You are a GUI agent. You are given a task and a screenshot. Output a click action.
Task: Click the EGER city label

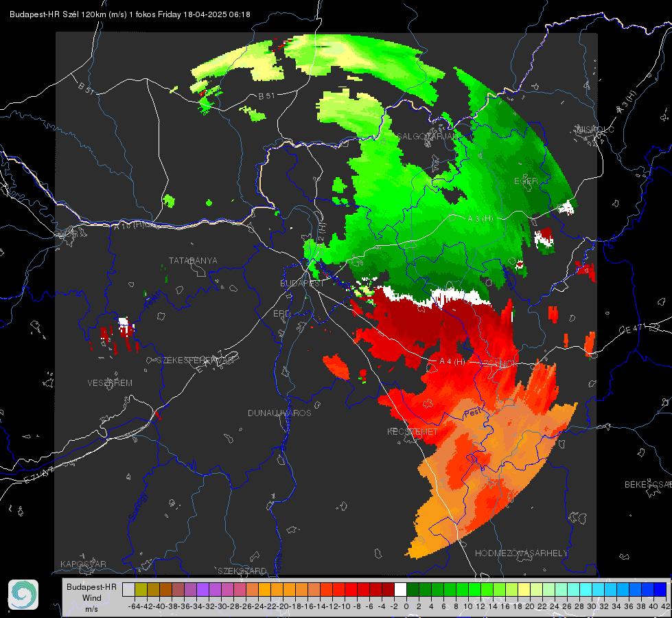[x=526, y=181]
